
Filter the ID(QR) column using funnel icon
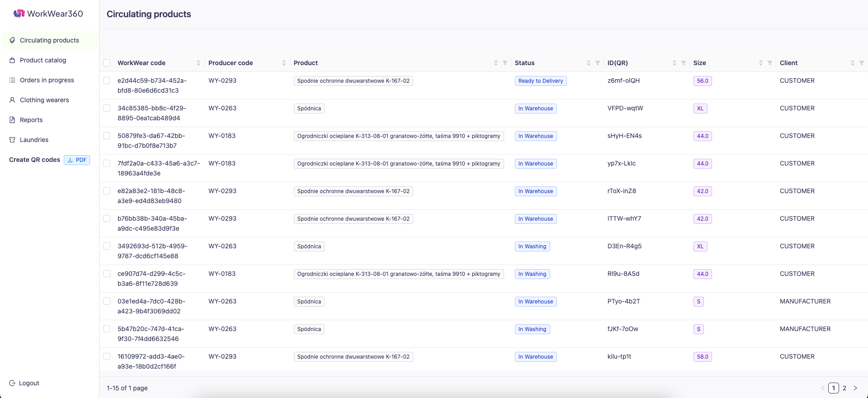(x=684, y=63)
